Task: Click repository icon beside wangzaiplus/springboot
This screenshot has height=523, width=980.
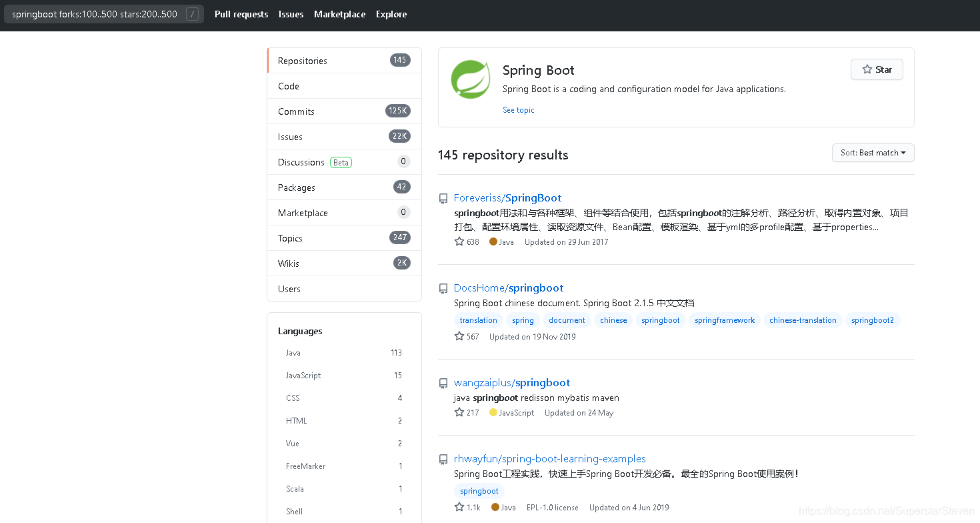Action: (443, 384)
